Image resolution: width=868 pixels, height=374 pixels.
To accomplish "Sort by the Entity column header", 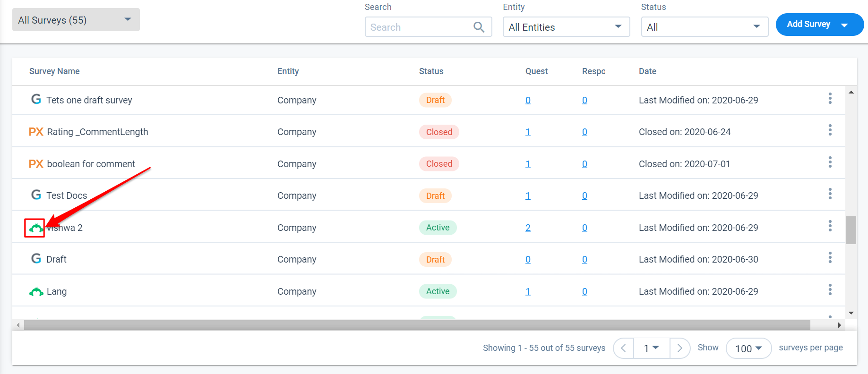I will tap(288, 71).
